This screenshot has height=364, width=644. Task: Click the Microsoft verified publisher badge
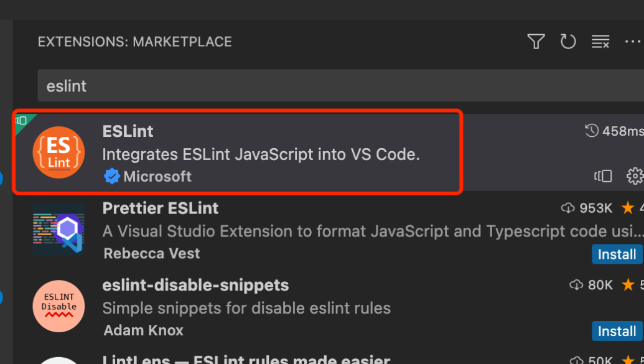pos(111,177)
